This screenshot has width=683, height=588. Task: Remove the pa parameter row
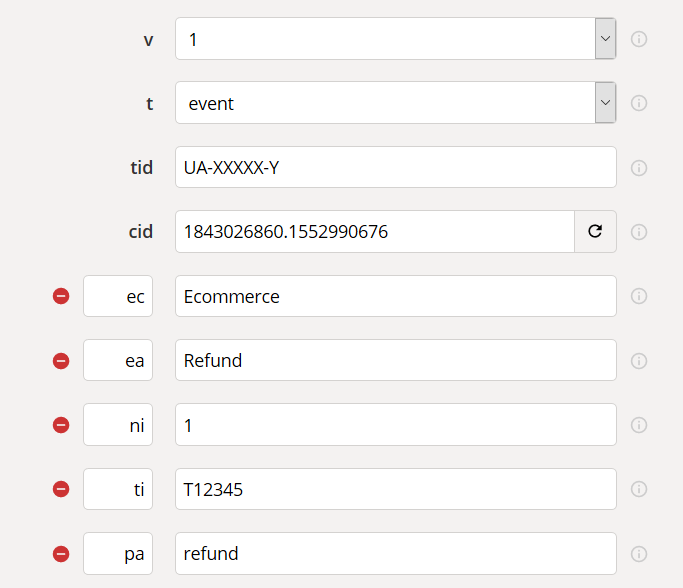point(61,554)
